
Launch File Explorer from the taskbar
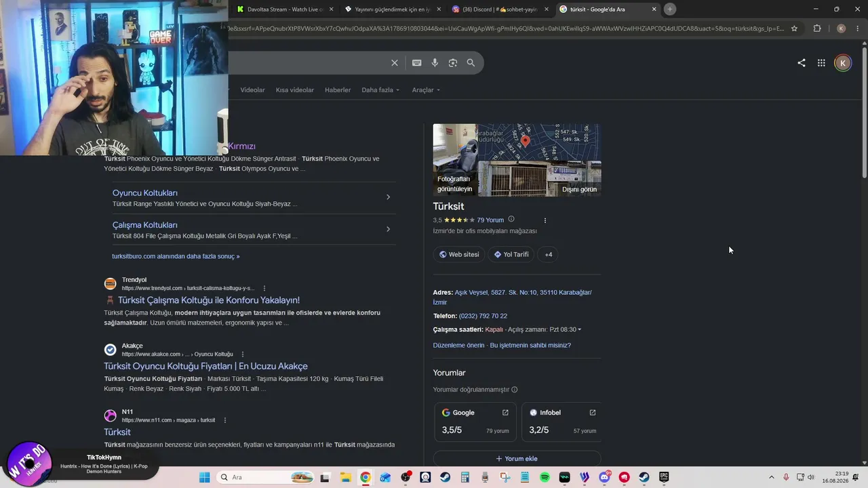point(345,477)
